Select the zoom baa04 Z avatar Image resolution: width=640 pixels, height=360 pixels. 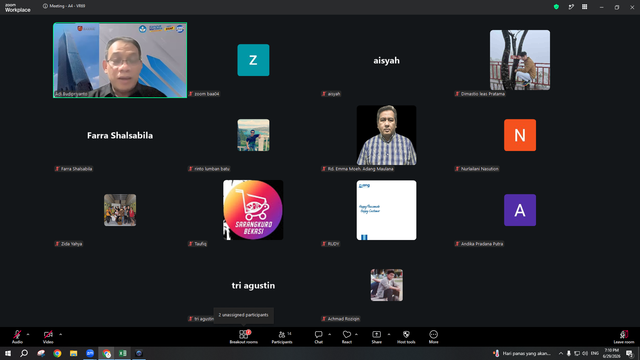(x=253, y=60)
